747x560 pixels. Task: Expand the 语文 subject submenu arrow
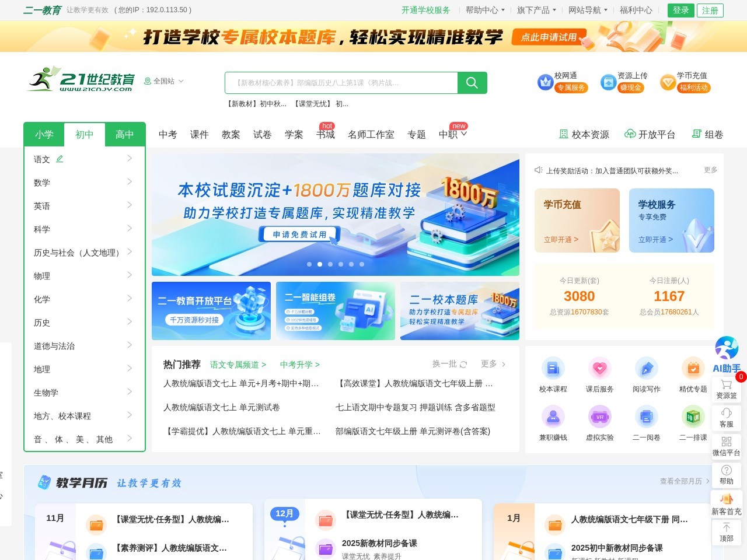click(128, 159)
